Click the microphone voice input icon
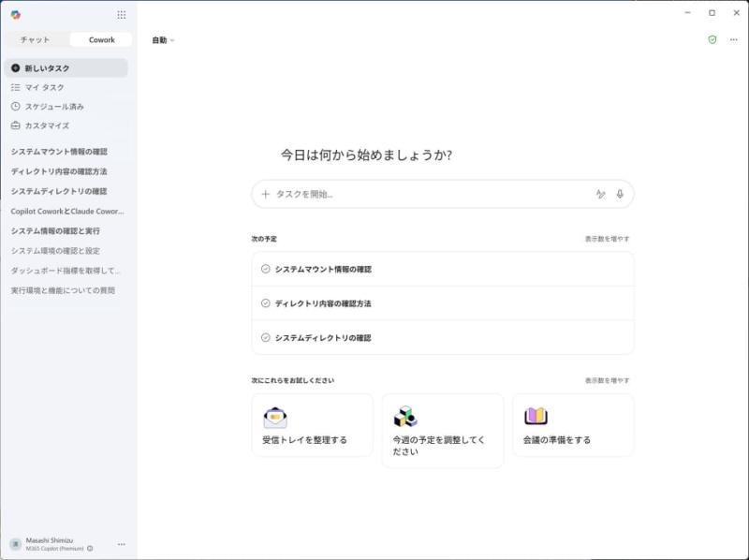Screen dimensions: 749x560 coord(620,194)
